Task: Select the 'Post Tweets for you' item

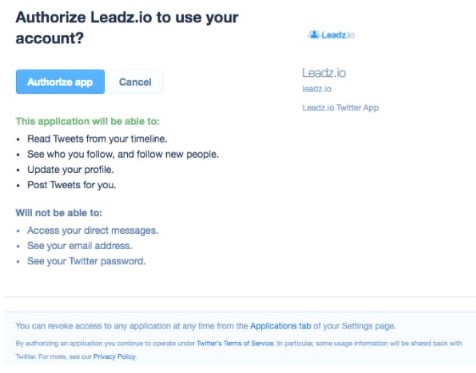Action: 72,185
